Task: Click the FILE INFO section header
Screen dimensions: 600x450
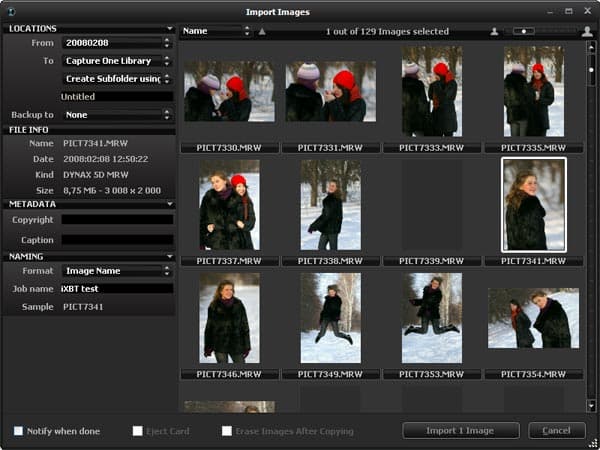Action: (89, 130)
